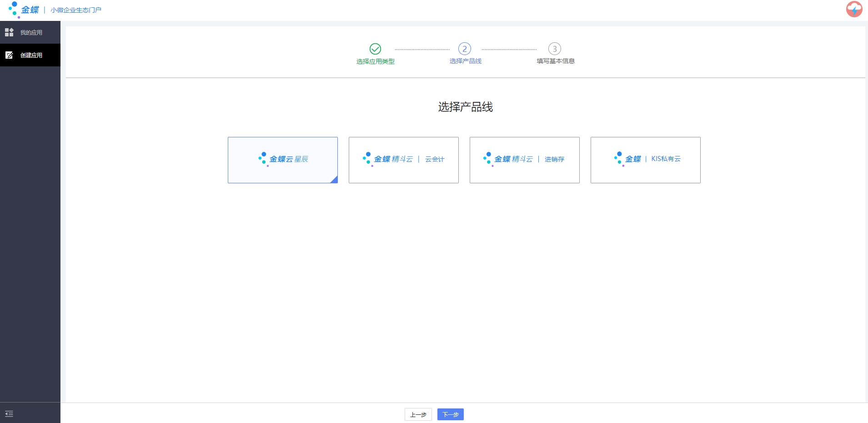868x423 pixels.
Task: Click the 填写基本信息 step label
Action: click(x=555, y=61)
